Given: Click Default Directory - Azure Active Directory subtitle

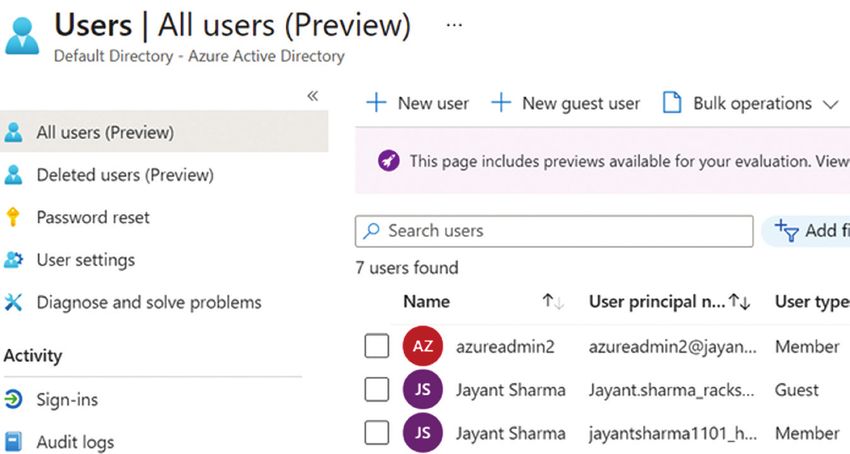Looking at the screenshot, I should [x=199, y=56].
